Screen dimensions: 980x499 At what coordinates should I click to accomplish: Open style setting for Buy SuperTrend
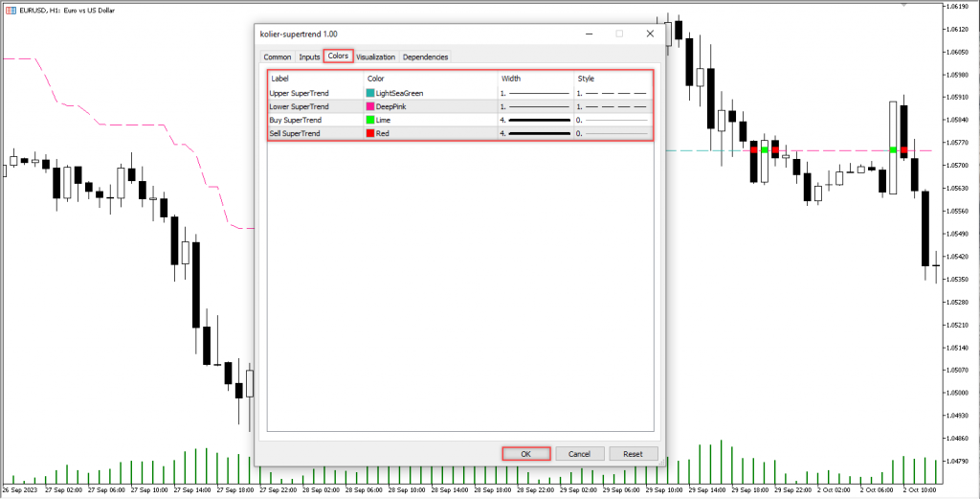click(x=613, y=120)
